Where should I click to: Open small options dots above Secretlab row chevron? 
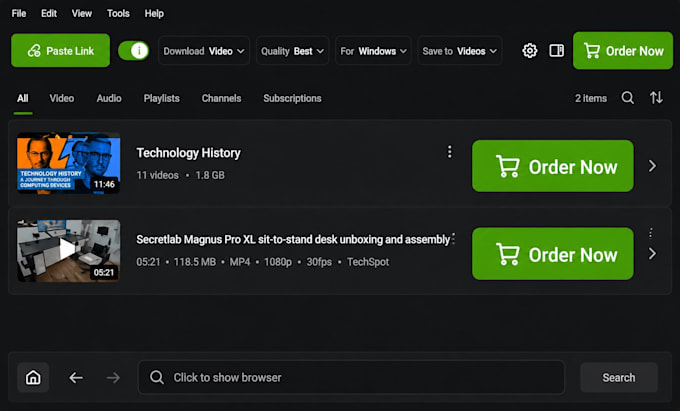(x=651, y=233)
